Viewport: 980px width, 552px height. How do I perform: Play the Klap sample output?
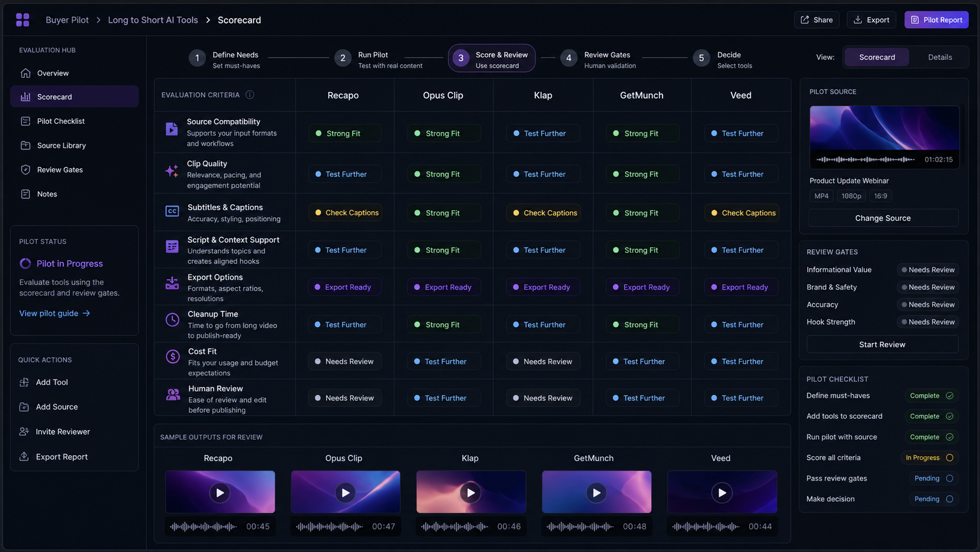click(x=471, y=493)
